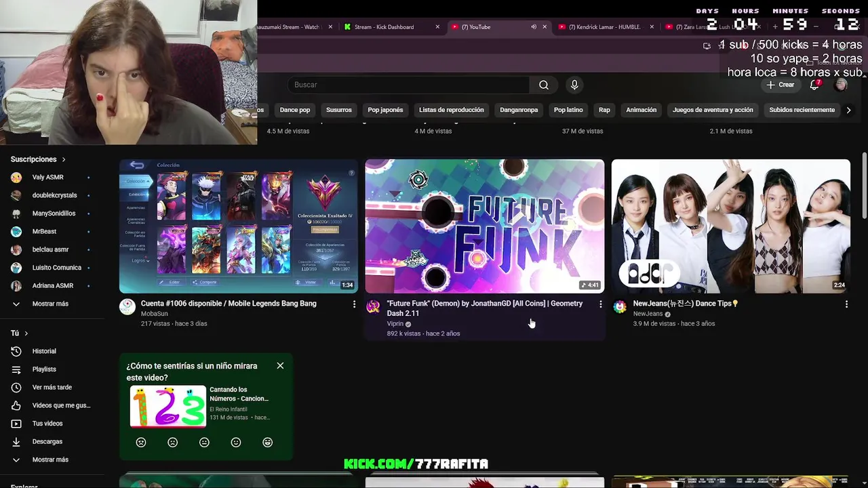
Task: Select Listas de reproducción chip
Action: pyautogui.click(x=452, y=110)
